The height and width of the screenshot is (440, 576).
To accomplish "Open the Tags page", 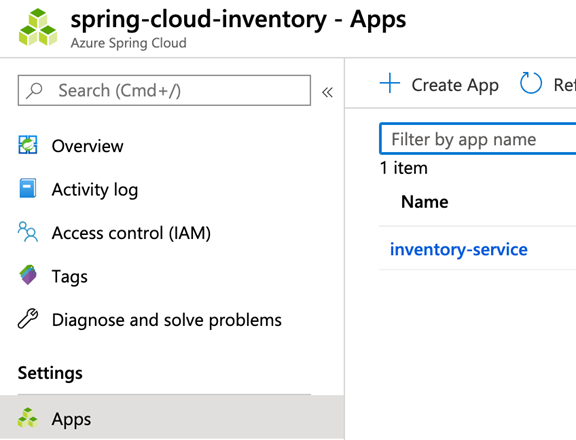I will click(x=69, y=277).
